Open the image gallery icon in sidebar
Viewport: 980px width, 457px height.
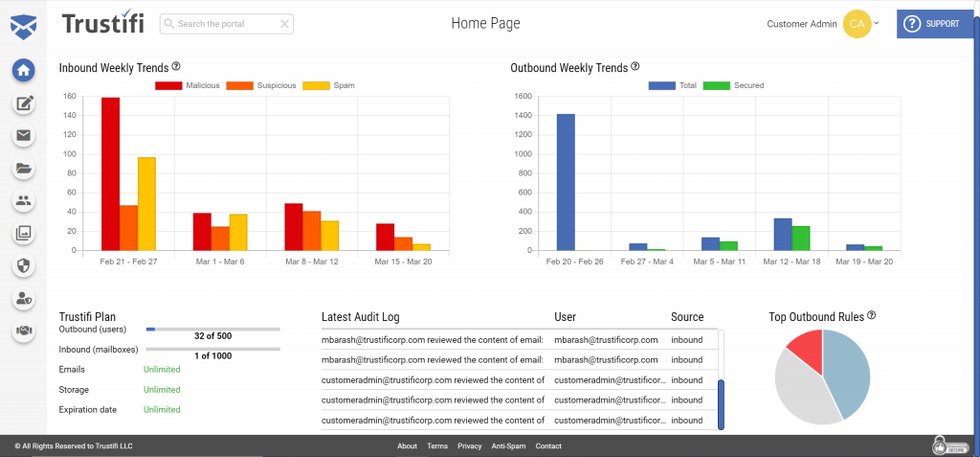(x=24, y=234)
